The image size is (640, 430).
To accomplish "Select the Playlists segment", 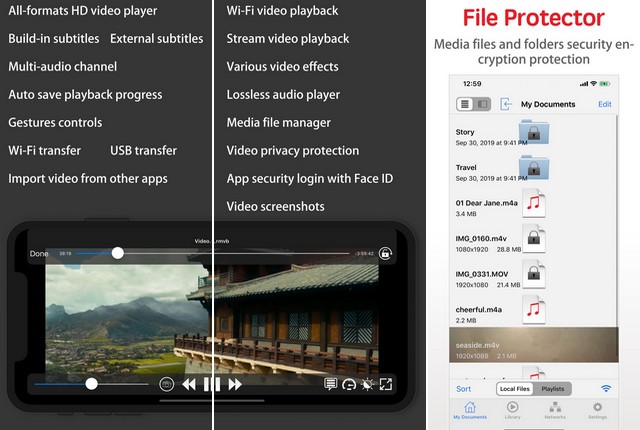I will (553, 389).
